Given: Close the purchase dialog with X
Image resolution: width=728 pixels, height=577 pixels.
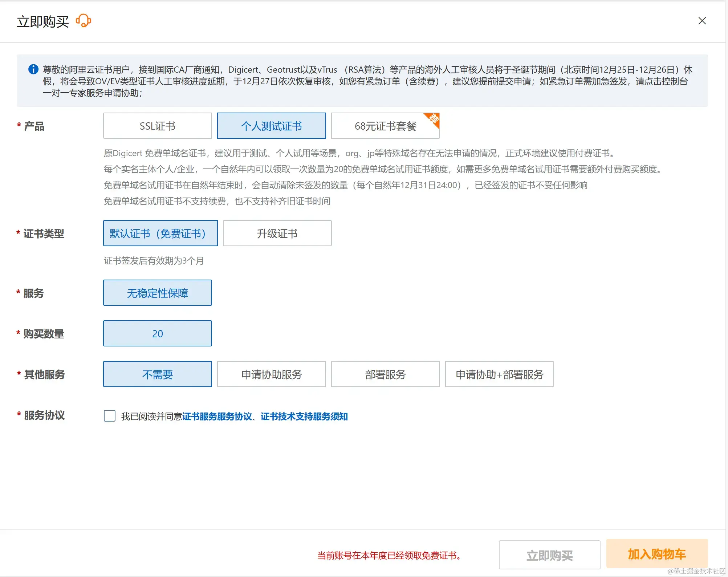Looking at the screenshot, I should [702, 21].
